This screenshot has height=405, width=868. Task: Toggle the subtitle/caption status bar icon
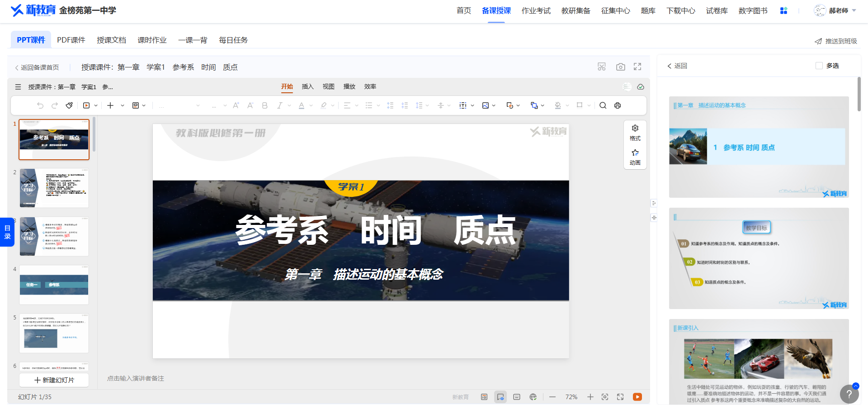pyautogui.click(x=517, y=397)
